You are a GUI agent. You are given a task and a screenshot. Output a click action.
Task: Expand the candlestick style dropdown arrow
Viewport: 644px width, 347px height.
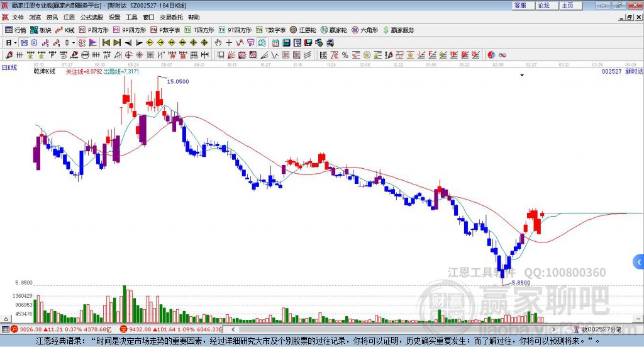[x=74, y=43]
